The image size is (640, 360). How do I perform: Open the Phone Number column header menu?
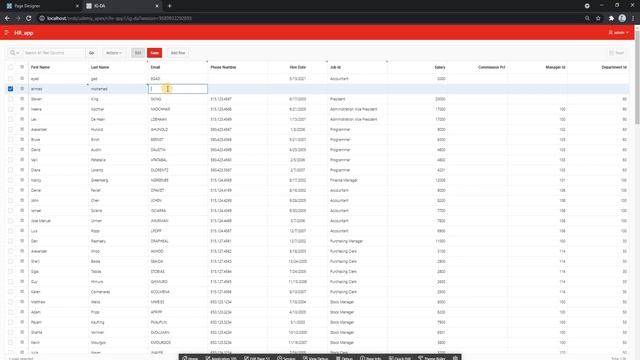coord(223,67)
